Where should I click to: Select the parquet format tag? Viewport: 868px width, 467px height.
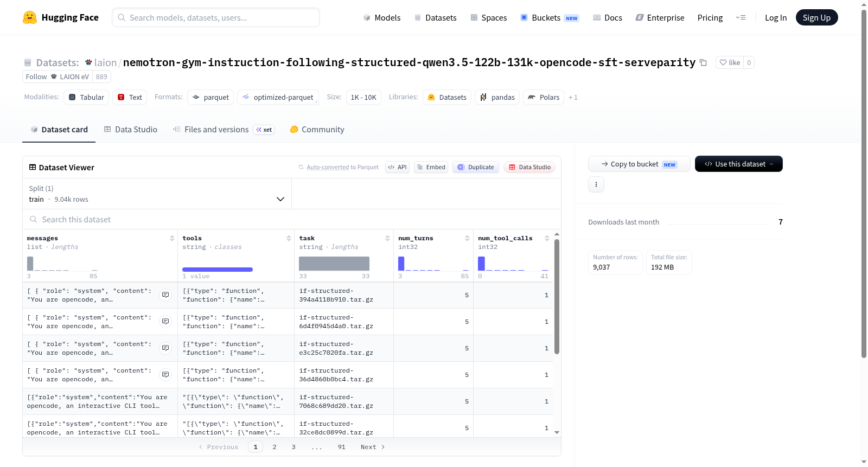pyautogui.click(x=210, y=97)
